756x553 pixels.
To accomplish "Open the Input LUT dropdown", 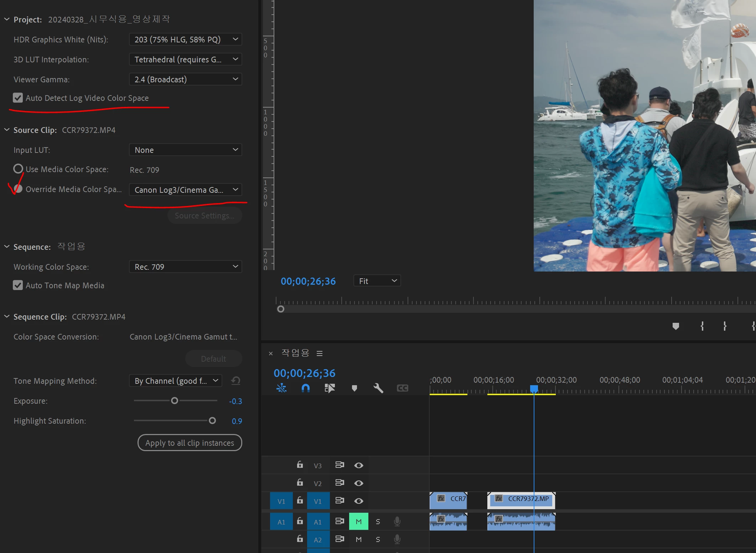I will point(185,150).
